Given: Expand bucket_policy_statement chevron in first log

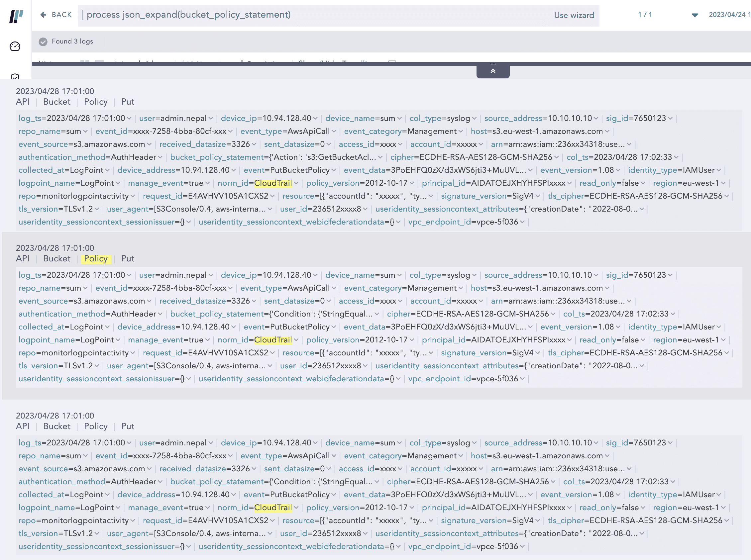Looking at the screenshot, I should 380,157.
